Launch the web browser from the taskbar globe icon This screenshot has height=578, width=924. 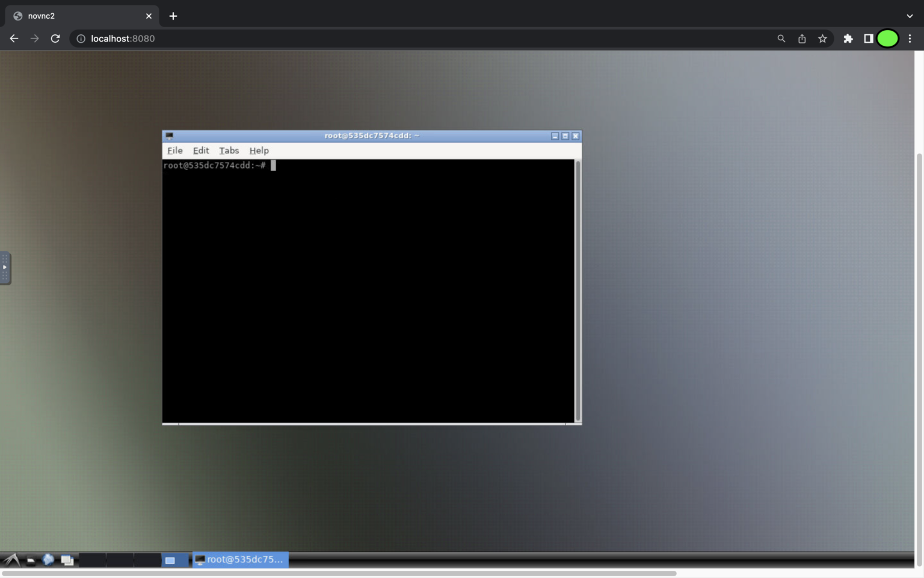[47, 560]
